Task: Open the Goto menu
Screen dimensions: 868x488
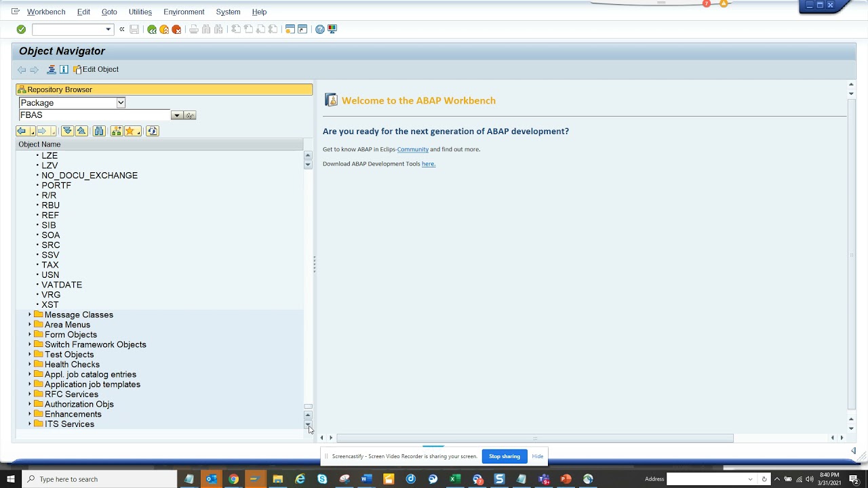Action: [109, 12]
